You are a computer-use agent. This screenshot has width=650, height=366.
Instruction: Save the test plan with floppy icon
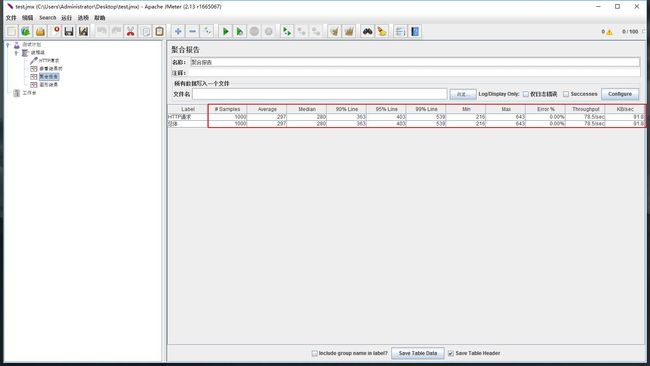click(69, 32)
